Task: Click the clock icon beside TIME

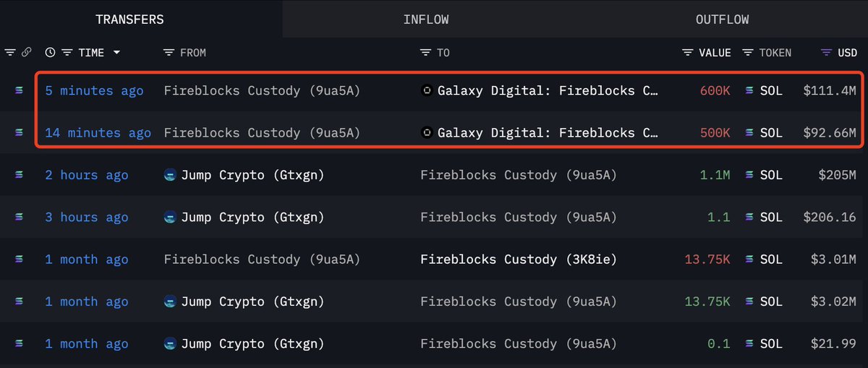Action: click(x=50, y=52)
